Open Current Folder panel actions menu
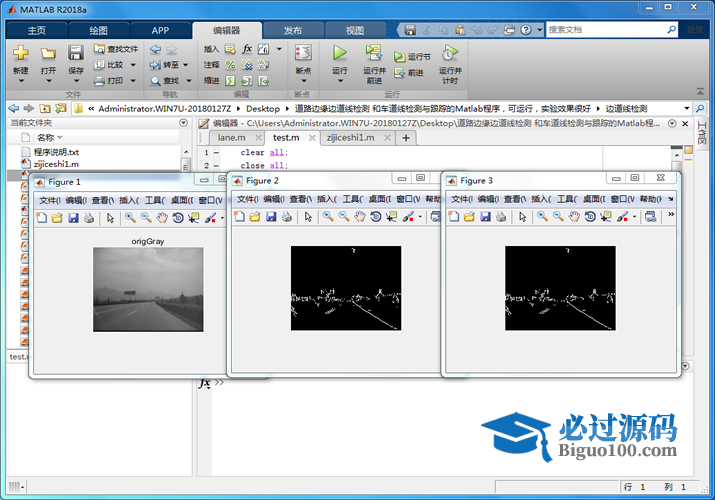This screenshot has width=715, height=500. pyautogui.click(x=183, y=123)
